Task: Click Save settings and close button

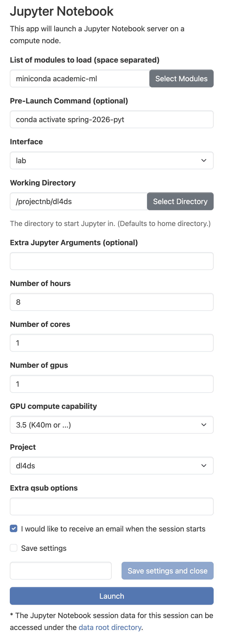Action: tap(167, 571)
